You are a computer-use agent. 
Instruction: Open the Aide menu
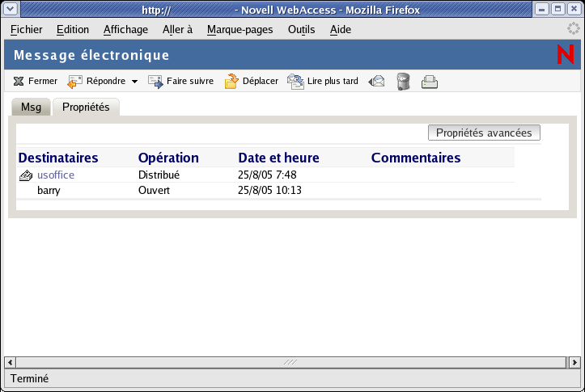point(341,29)
